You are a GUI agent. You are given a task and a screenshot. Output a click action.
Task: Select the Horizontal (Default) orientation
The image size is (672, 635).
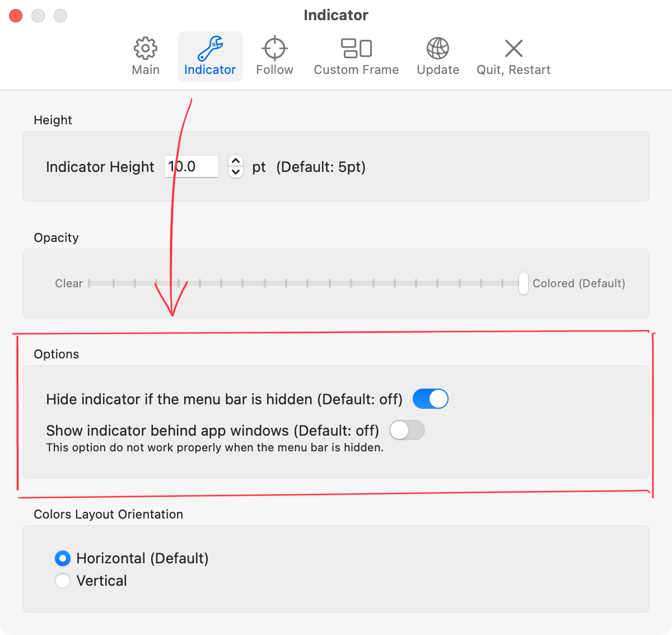coord(63,558)
